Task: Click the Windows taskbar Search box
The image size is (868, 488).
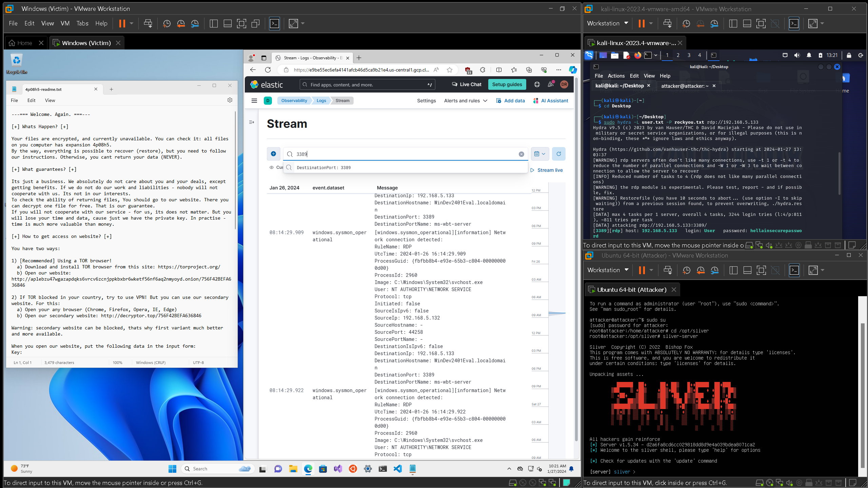Action: tap(218, 469)
